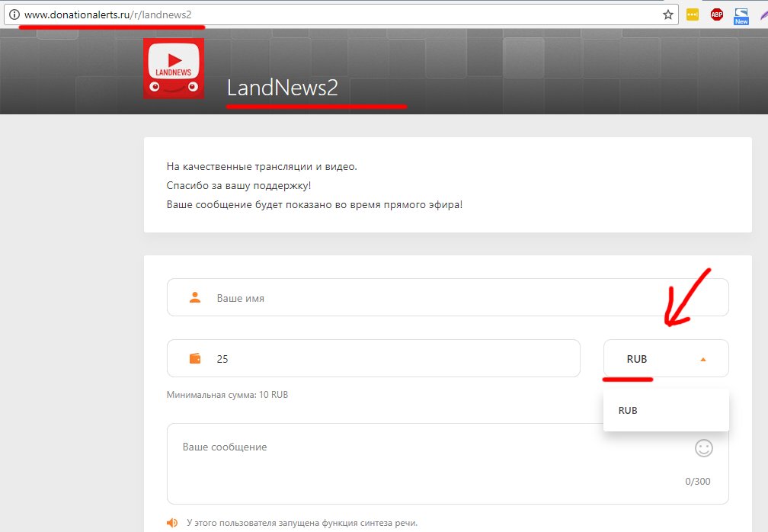Click the LandNews channel logo
The height and width of the screenshot is (532, 768).
pos(174,69)
